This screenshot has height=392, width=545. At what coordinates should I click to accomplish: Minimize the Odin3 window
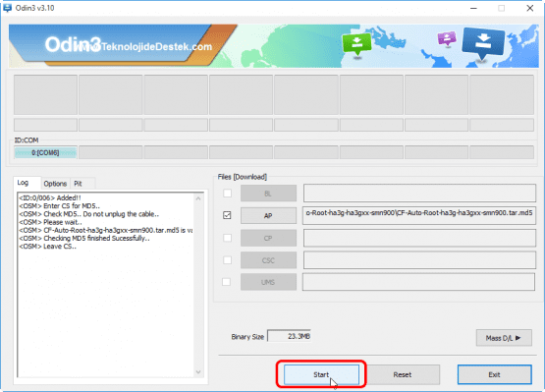(x=473, y=8)
